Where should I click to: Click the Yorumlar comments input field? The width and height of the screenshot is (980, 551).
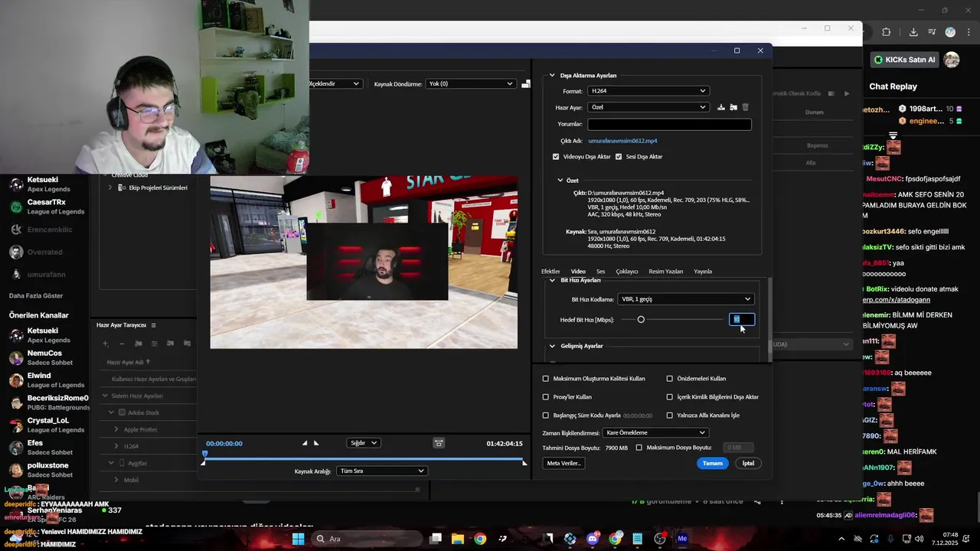pyautogui.click(x=670, y=124)
